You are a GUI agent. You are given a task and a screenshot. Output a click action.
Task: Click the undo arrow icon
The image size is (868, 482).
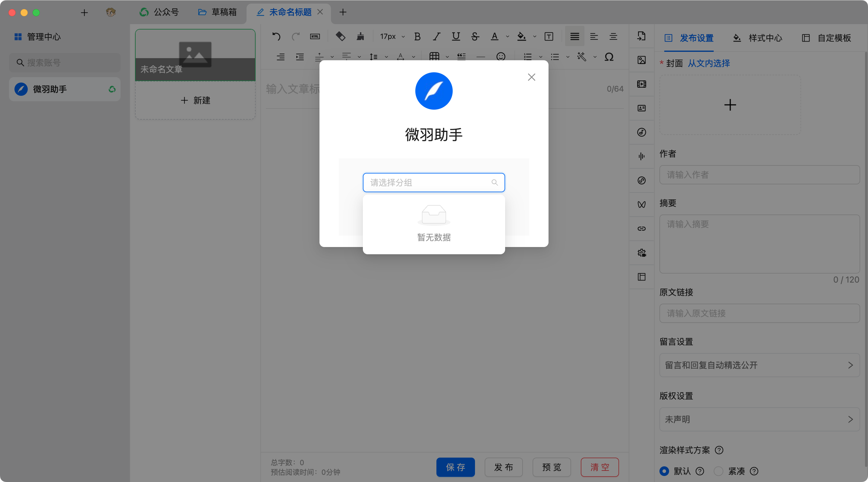coord(276,36)
